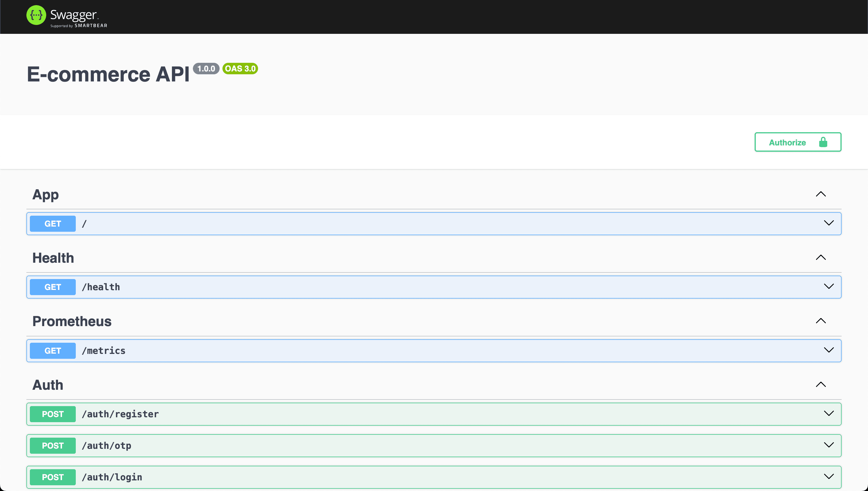
Task: Expand the GET /health endpoint arrow
Action: 828,287
